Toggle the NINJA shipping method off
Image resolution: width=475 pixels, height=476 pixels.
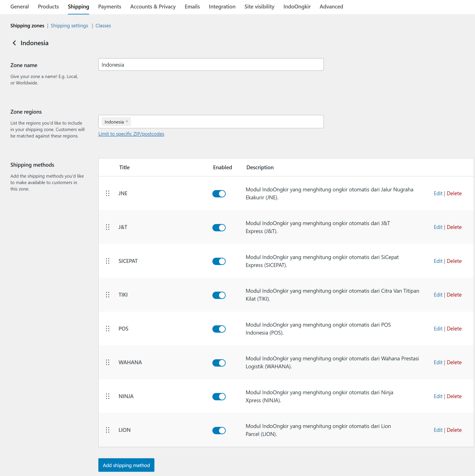click(219, 396)
